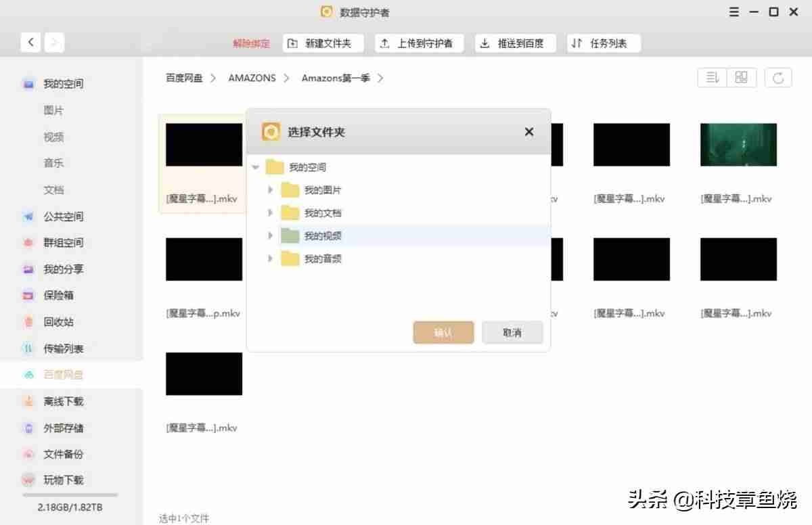
Task: Click 新建文件夹 button
Action: [x=323, y=43]
